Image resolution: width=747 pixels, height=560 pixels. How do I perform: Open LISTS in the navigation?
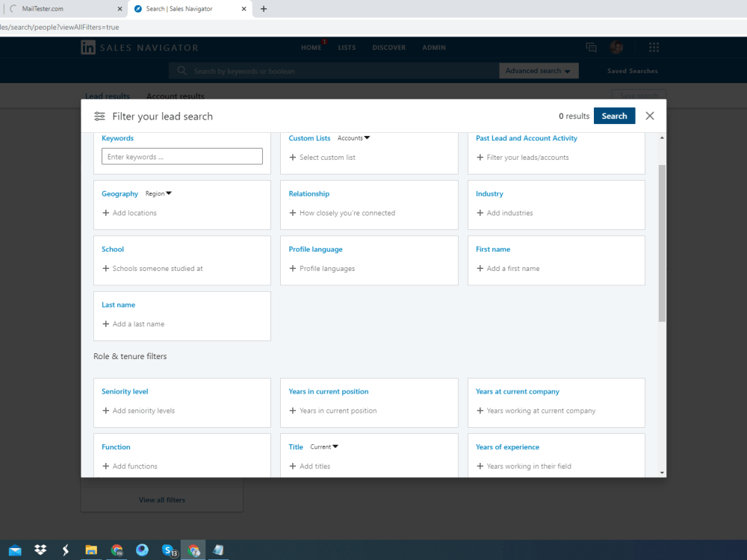tap(347, 48)
